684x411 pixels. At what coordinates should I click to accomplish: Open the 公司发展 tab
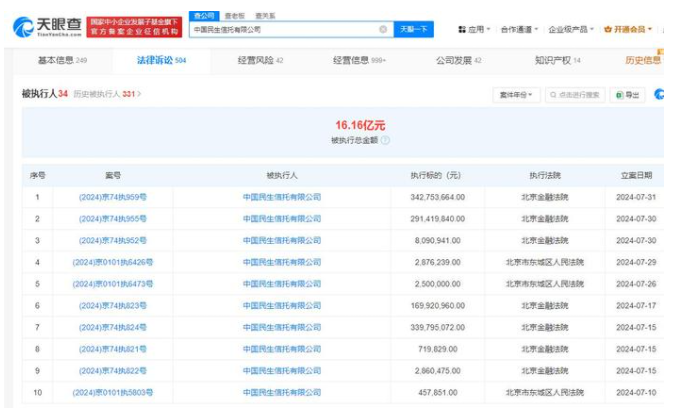458,60
